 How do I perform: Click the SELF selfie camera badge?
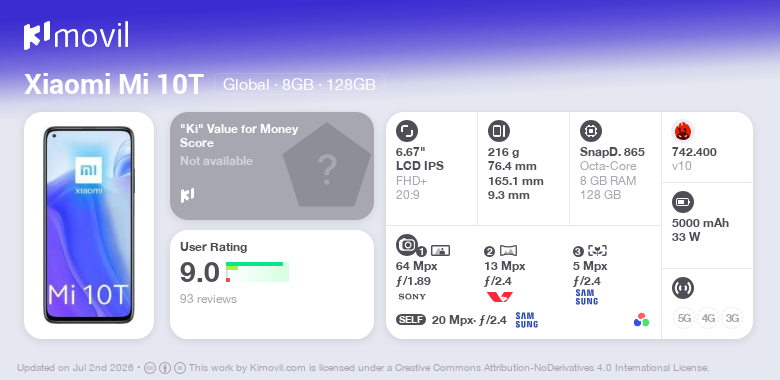coord(411,320)
